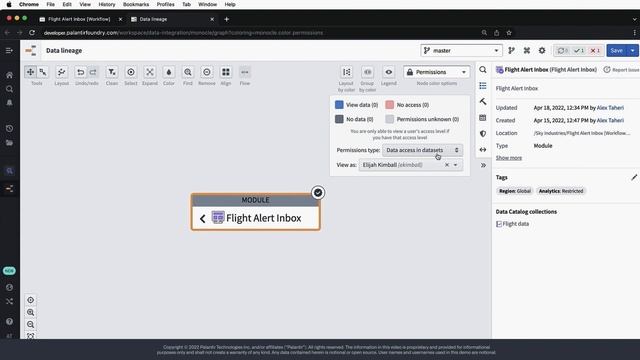Screen dimensions: 640x360
Task: Open the Find tool
Action: coord(188,72)
